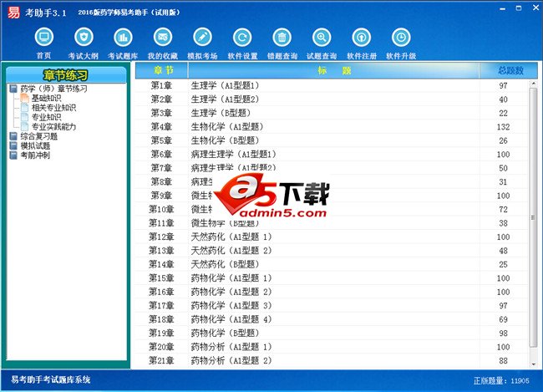Click the red 易 application logo
Viewport: 543px width, 392px height.
[13, 13]
